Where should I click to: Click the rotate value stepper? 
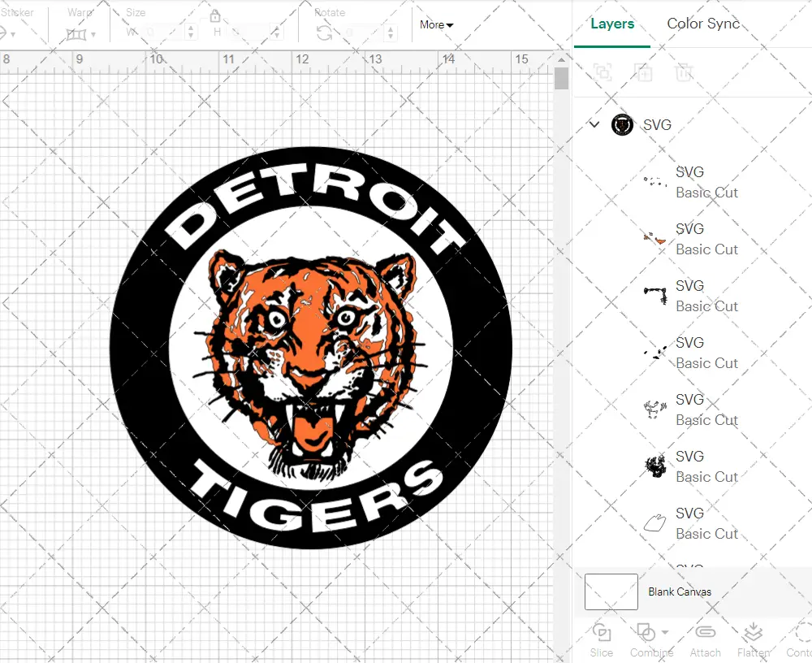pos(390,32)
